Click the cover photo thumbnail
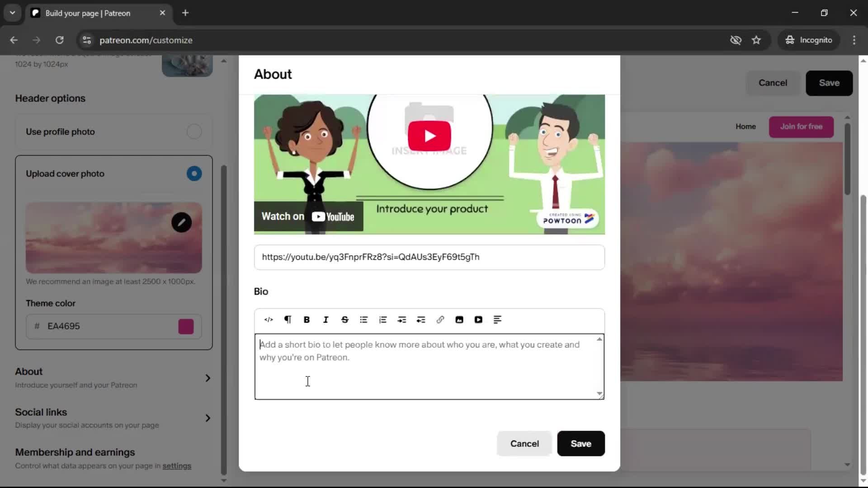The image size is (868, 488). pos(114,238)
